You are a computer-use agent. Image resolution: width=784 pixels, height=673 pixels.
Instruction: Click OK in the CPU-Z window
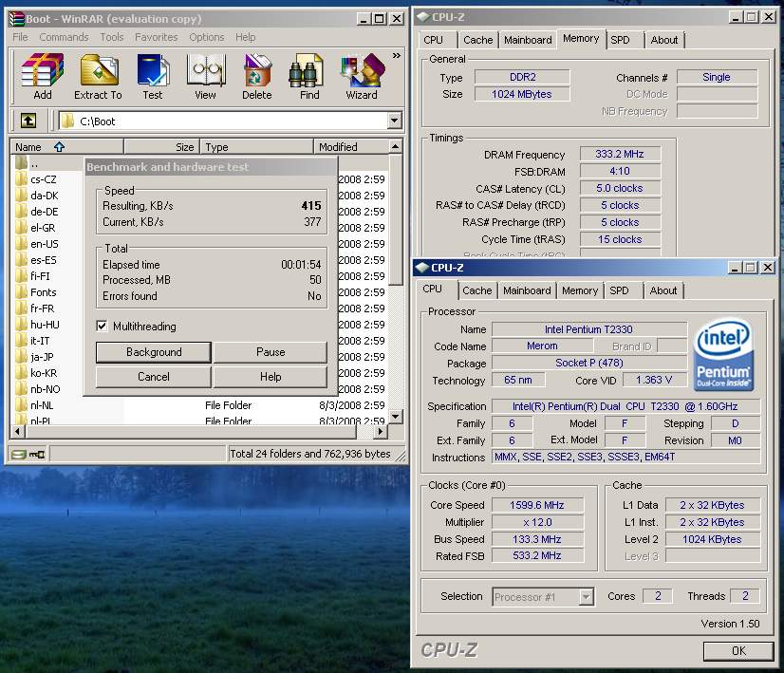(738, 650)
